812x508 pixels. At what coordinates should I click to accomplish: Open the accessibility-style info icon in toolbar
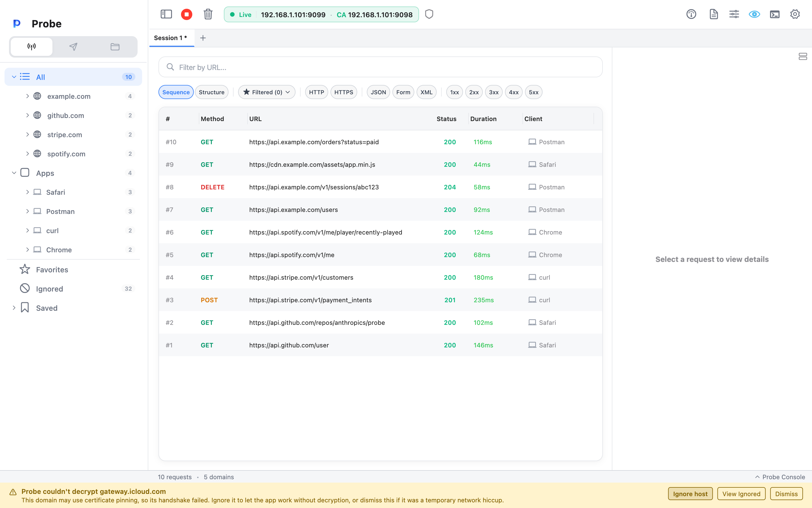691,14
